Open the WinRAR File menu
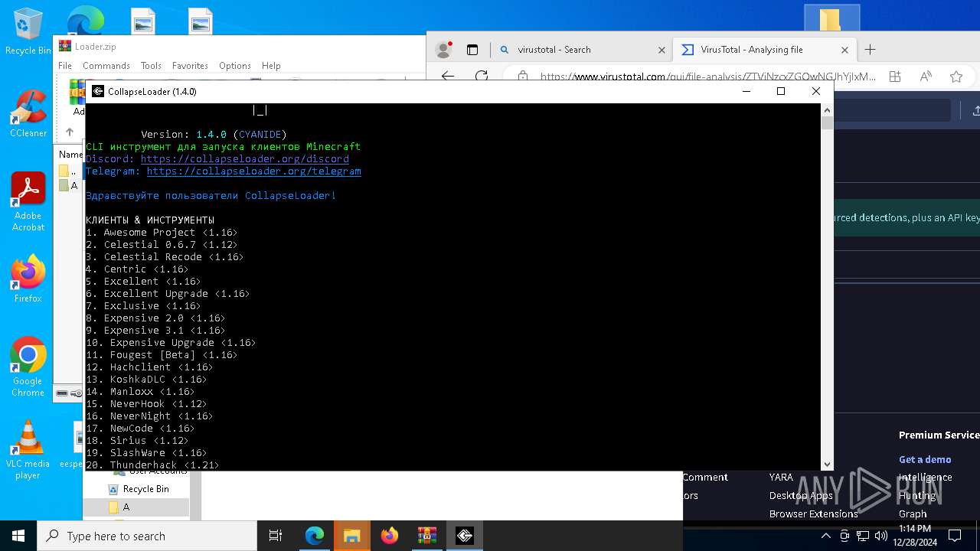 tap(65, 66)
